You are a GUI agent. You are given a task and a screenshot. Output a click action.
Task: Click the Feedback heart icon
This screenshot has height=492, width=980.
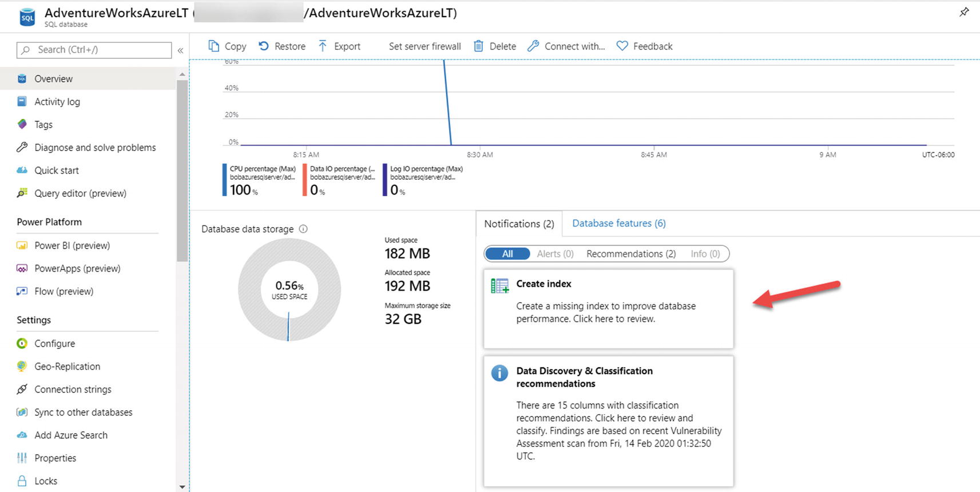pos(622,46)
